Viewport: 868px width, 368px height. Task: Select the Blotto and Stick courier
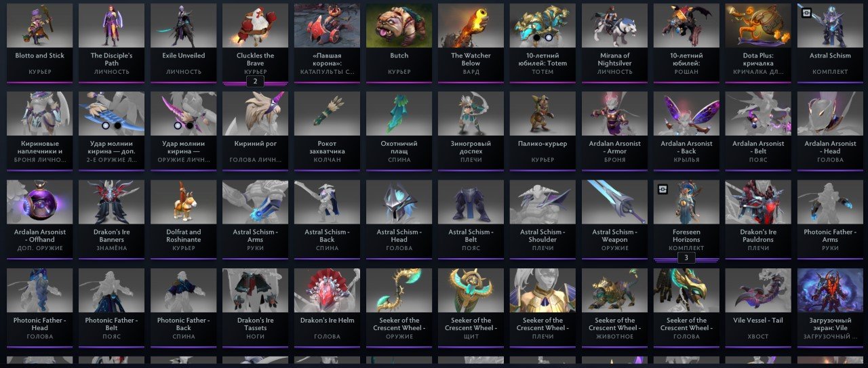[40, 43]
